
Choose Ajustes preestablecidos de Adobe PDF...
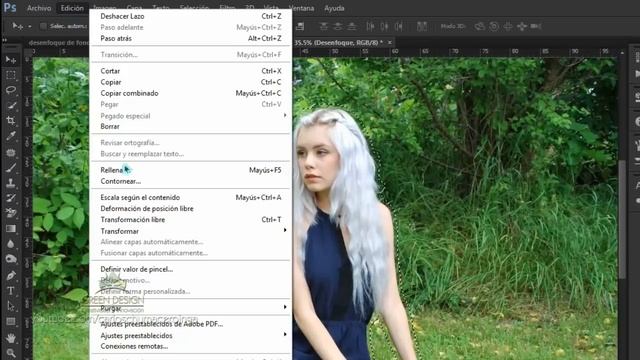(x=191, y=324)
